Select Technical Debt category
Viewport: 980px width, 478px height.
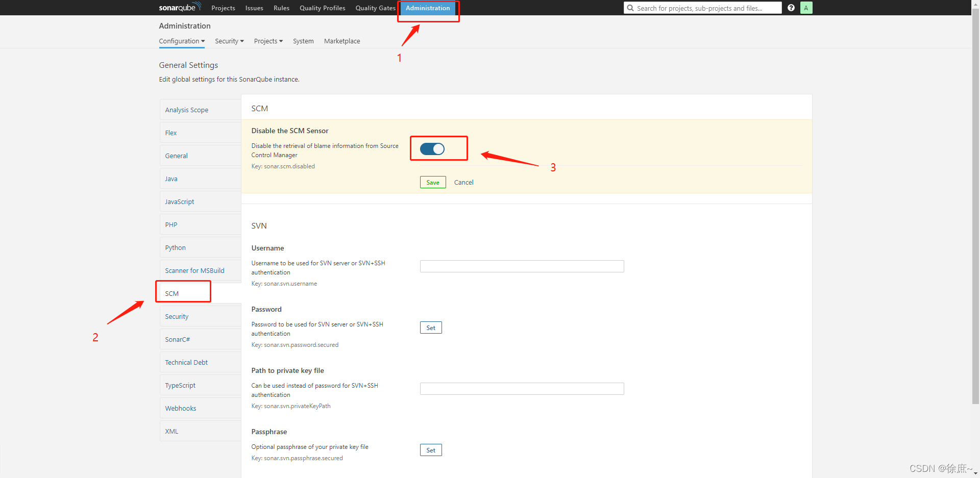click(x=200, y=362)
